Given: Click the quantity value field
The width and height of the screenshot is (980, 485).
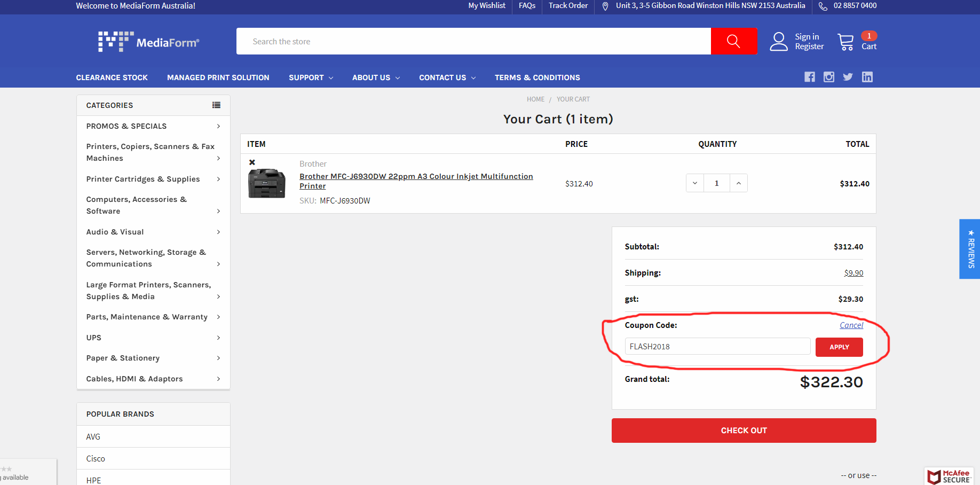Looking at the screenshot, I should [717, 183].
